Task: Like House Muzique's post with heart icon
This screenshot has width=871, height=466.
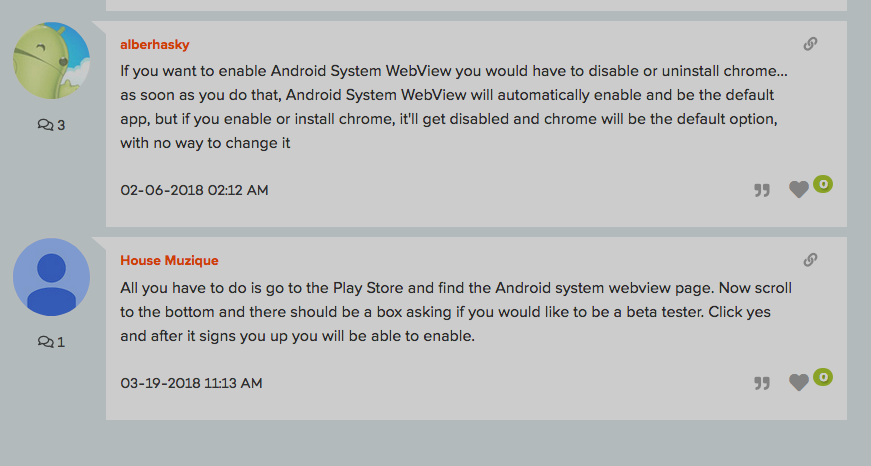Action: [x=799, y=383]
